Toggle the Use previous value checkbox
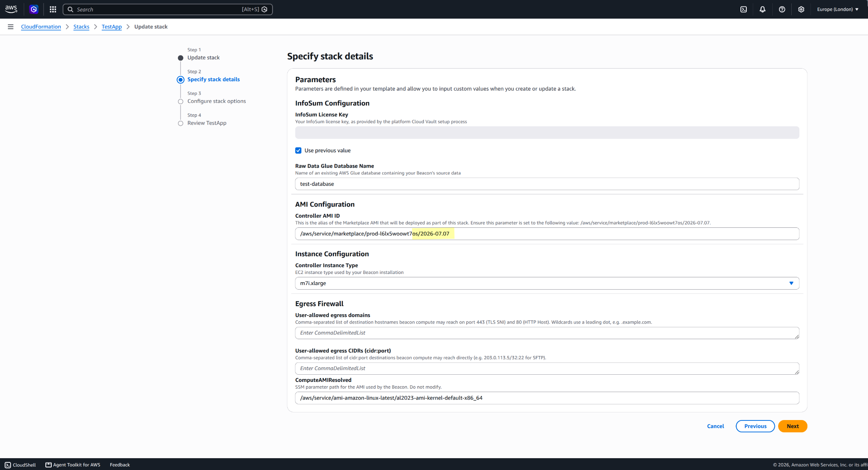Screen dimensions: 868x470 [298, 150]
